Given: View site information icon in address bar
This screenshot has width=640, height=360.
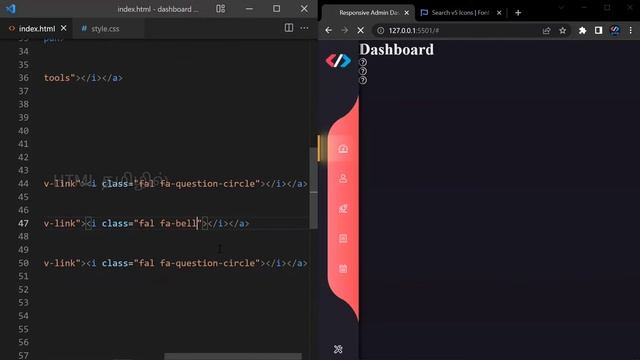Looking at the screenshot, I should [x=380, y=30].
